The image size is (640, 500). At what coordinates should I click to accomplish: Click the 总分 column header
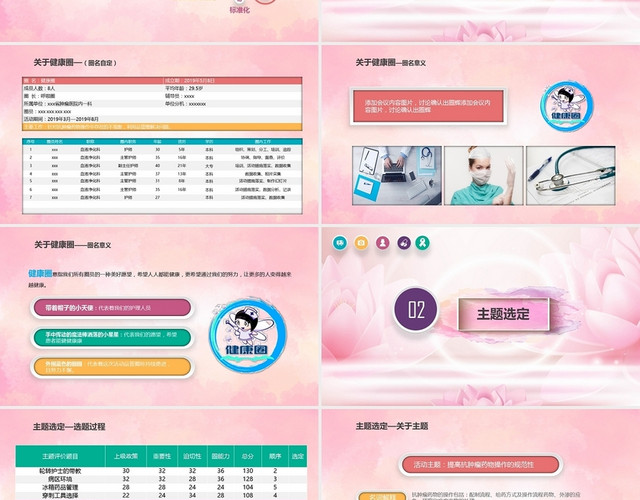(248, 456)
